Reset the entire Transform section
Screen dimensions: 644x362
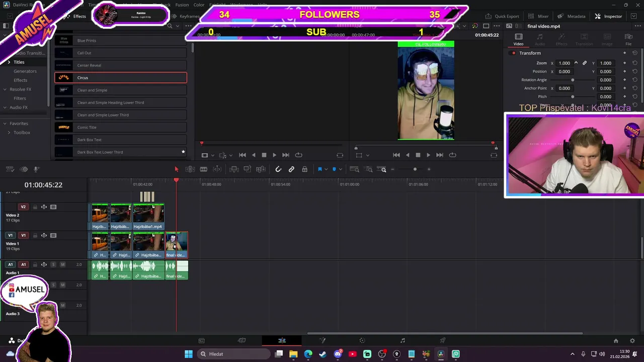pos(635,53)
